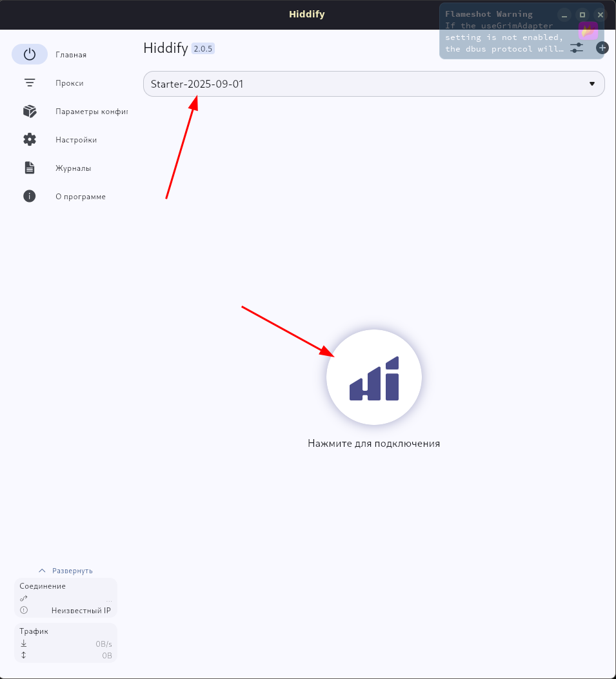
Task: Open quick settings sliders icon
Action: pos(577,48)
